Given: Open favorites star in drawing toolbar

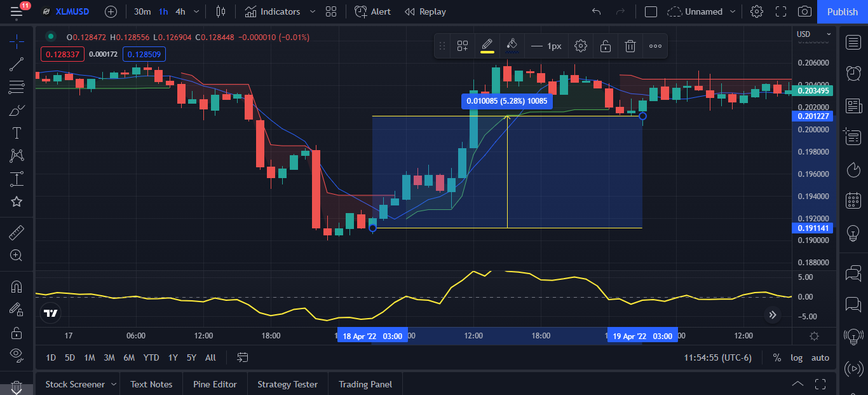Looking at the screenshot, I should coord(17,202).
